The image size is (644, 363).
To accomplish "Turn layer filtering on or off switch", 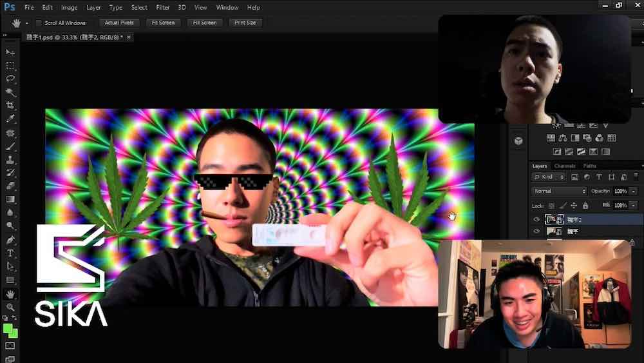I will pyautogui.click(x=636, y=177).
